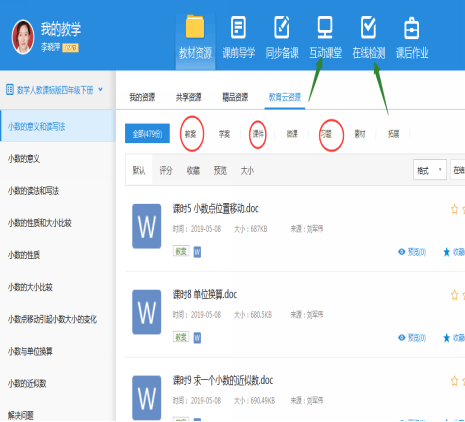The height and width of the screenshot is (422, 465).
Task: Click the textbook icon beside 数学人教课标版四年级下册
Action: (x=10, y=90)
